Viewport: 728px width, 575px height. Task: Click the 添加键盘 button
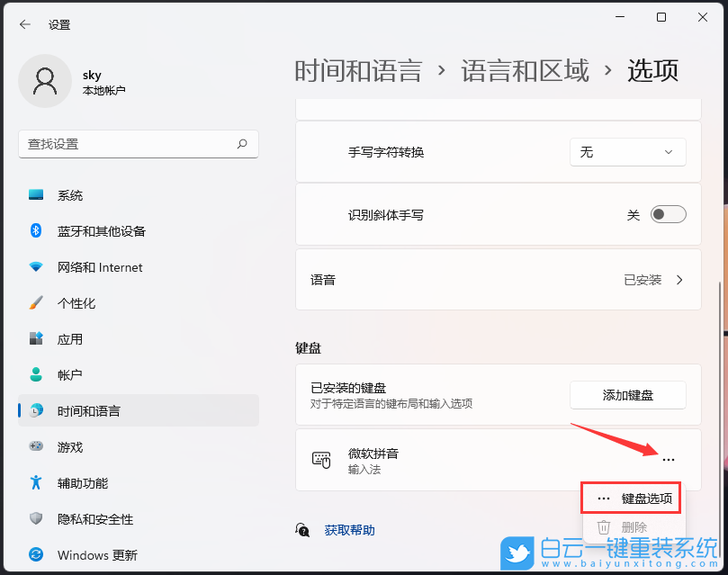(627, 394)
